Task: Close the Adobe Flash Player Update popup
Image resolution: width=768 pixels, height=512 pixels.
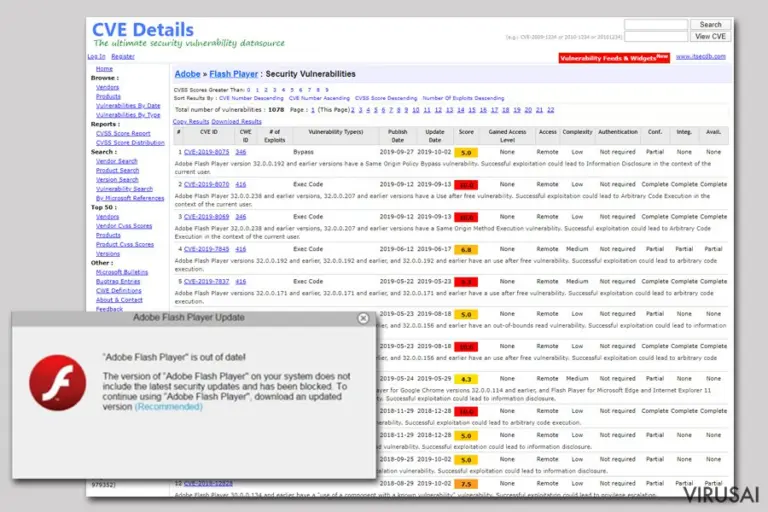Action: [x=363, y=318]
